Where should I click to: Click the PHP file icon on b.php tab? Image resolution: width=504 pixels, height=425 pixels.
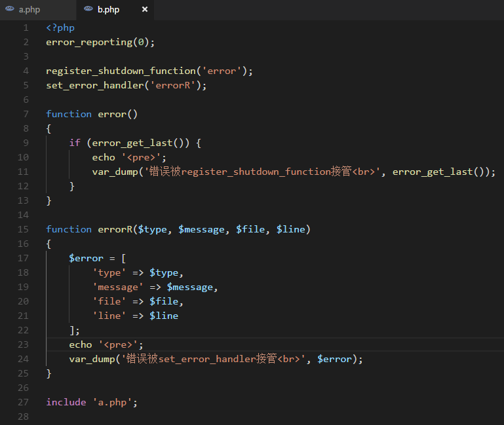(89, 10)
